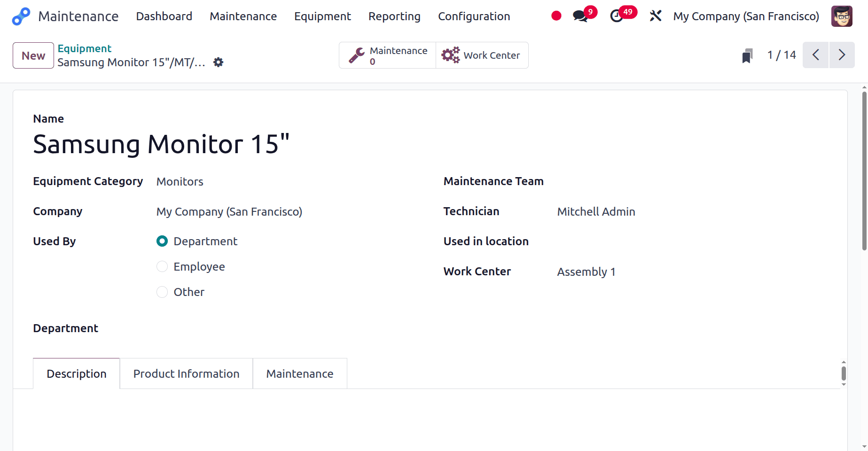The width and height of the screenshot is (868, 451).
Task: Open the Reporting menu
Action: pyautogui.click(x=394, y=16)
